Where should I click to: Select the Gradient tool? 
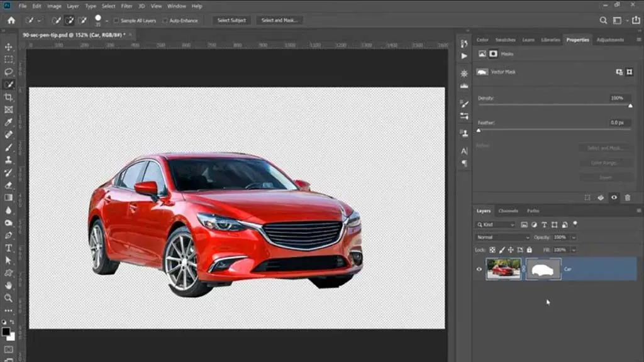click(8, 197)
